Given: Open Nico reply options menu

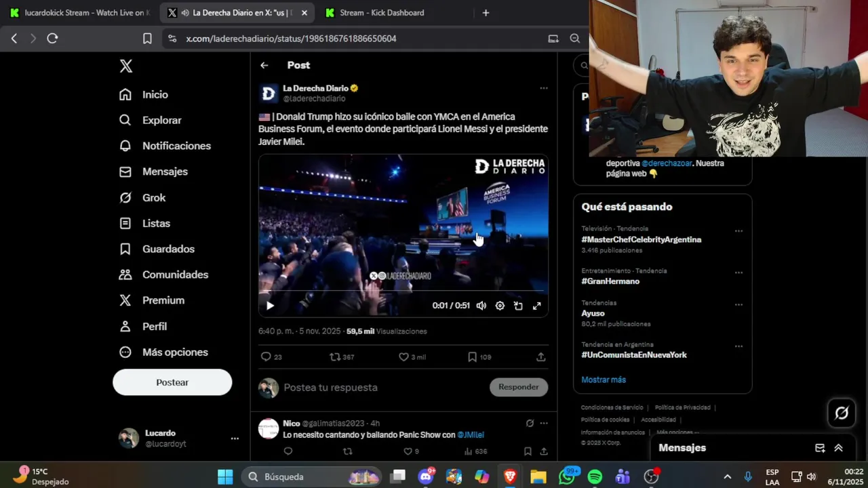Looking at the screenshot, I should (543, 423).
